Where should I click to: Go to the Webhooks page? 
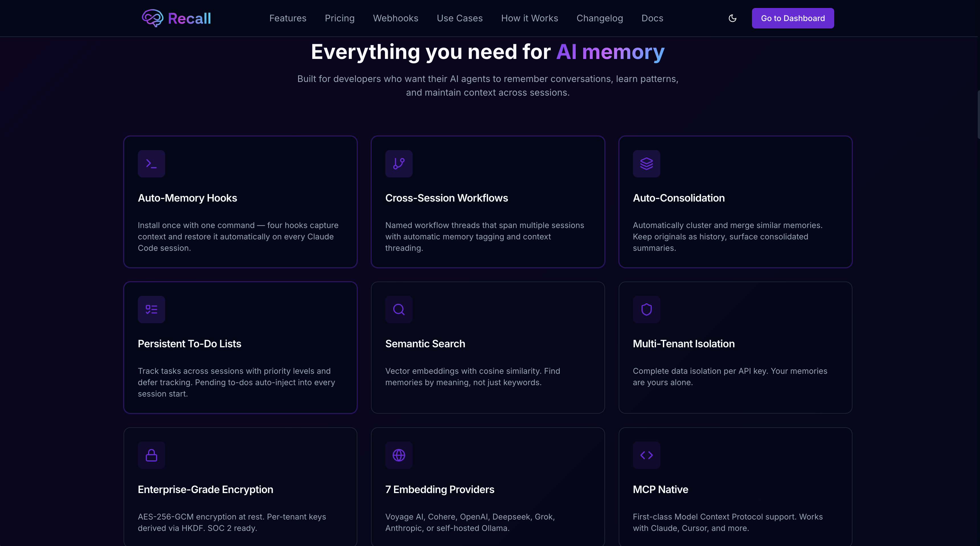click(395, 18)
